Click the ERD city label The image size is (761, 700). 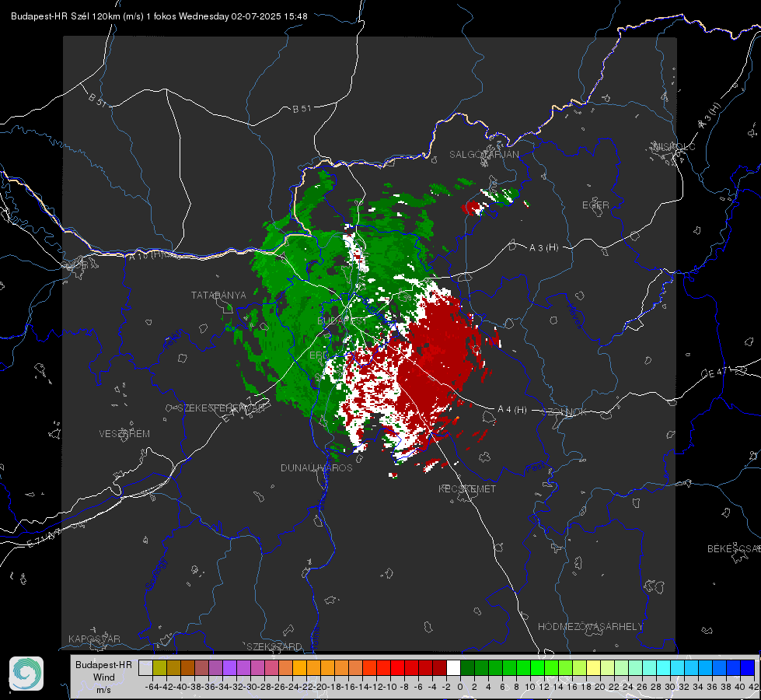tap(319, 355)
